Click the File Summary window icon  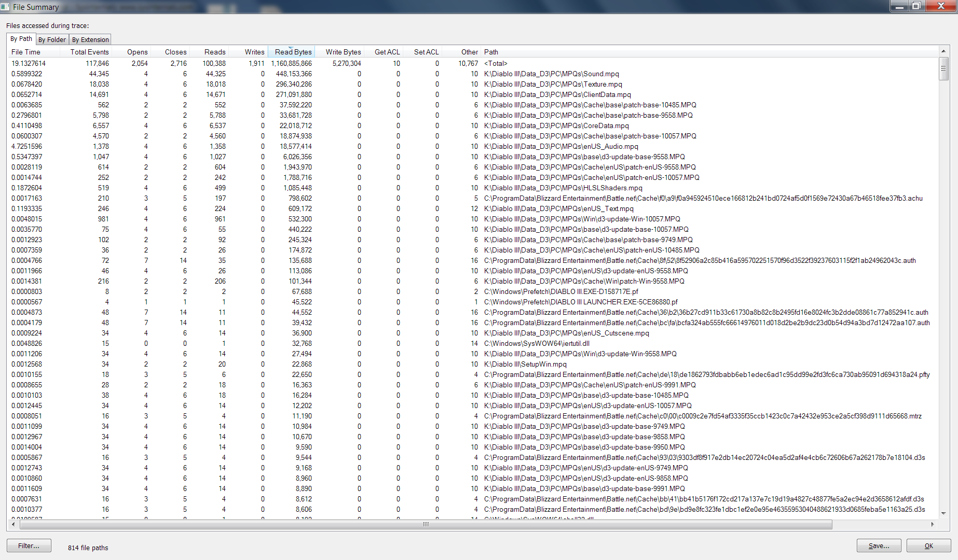5,7
